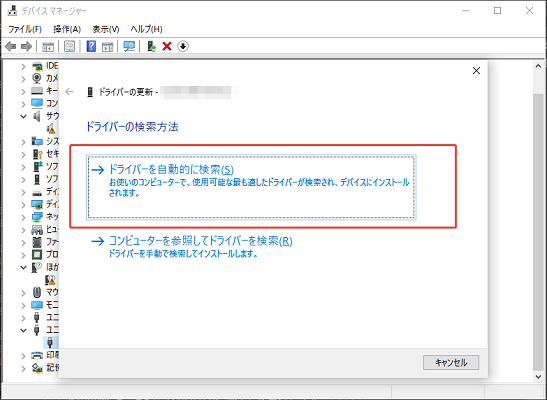Select the unknown device warning icon under ほか
This screenshot has width=547, height=400.
[x=50, y=280]
